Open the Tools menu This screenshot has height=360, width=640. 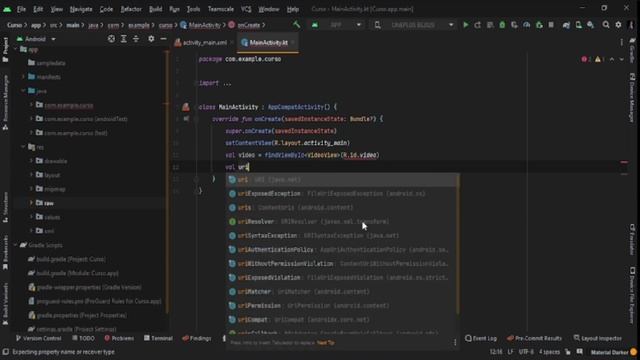(x=193, y=9)
